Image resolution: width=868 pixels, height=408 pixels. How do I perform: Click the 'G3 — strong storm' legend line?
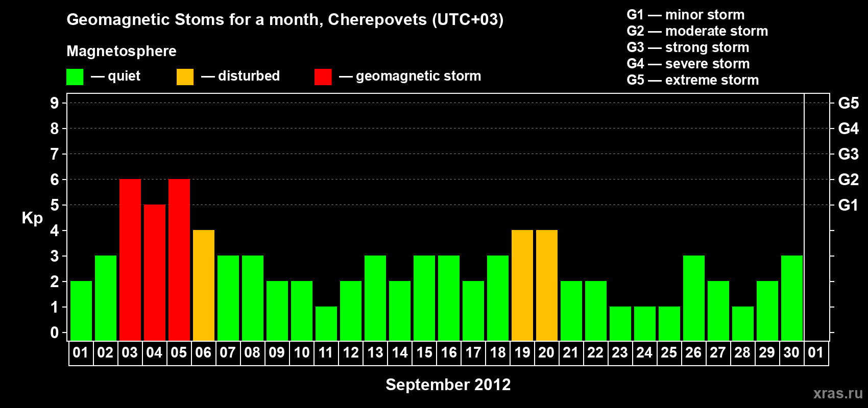point(688,47)
